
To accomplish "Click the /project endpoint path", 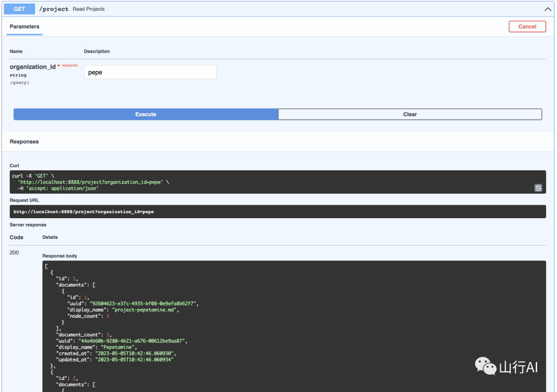I will (x=54, y=9).
